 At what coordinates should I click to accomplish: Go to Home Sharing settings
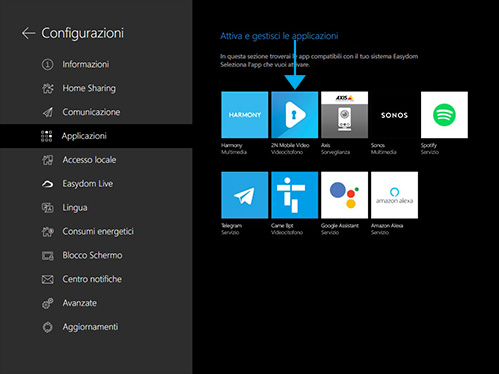[96, 88]
